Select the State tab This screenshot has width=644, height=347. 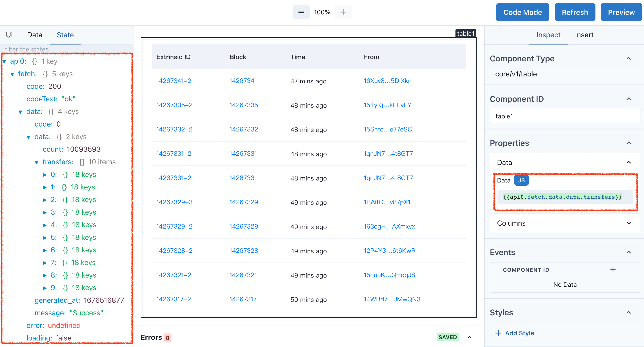(x=65, y=35)
